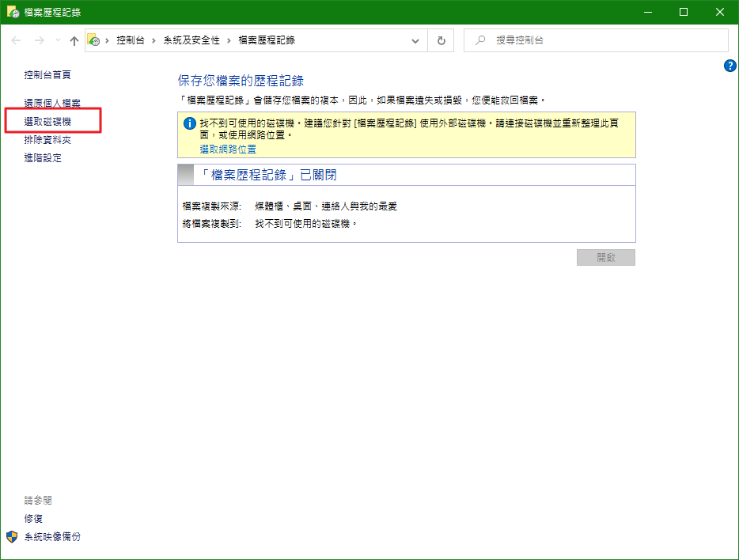Click the 請參閱 section label

(x=38, y=500)
